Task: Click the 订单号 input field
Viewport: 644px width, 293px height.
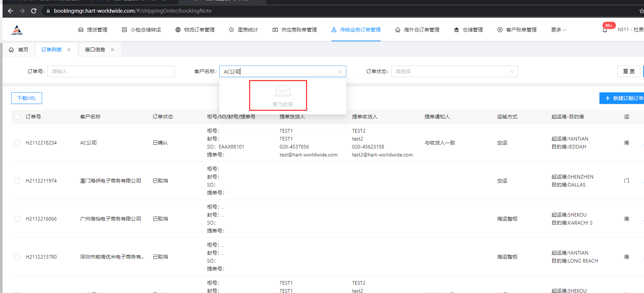Action: tap(111, 71)
